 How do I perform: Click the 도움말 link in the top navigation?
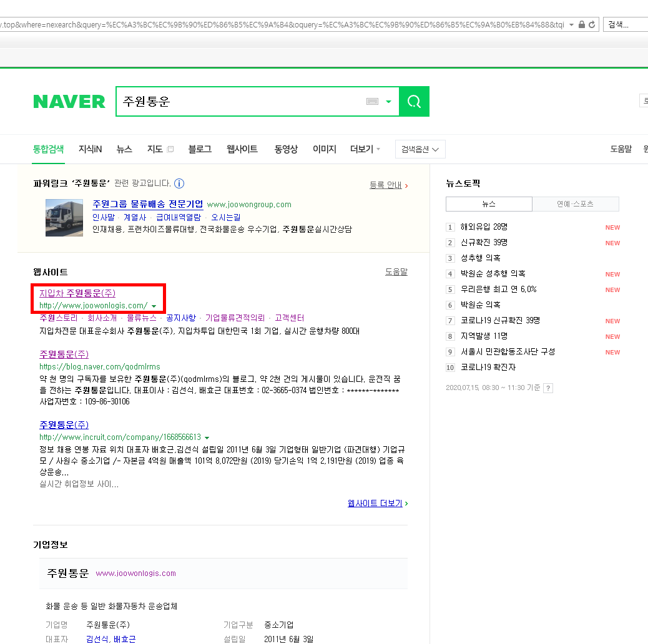pos(621,149)
